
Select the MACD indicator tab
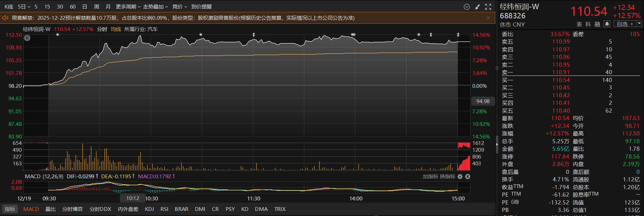[x=31, y=209]
